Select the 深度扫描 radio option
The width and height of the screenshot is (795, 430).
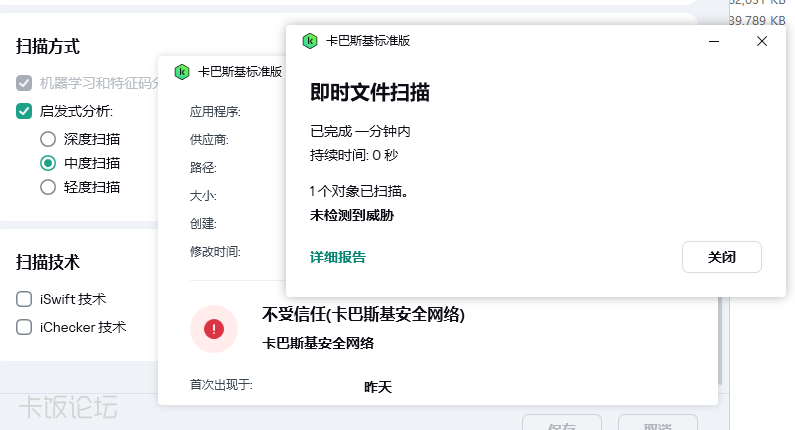tap(48, 139)
